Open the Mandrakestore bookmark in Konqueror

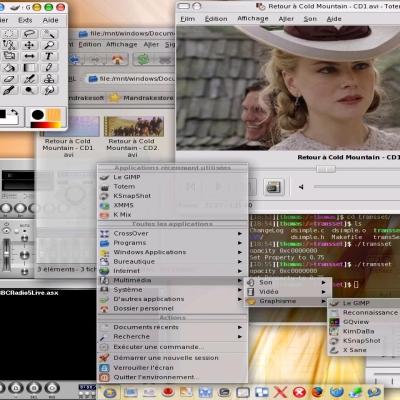point(142,98)
